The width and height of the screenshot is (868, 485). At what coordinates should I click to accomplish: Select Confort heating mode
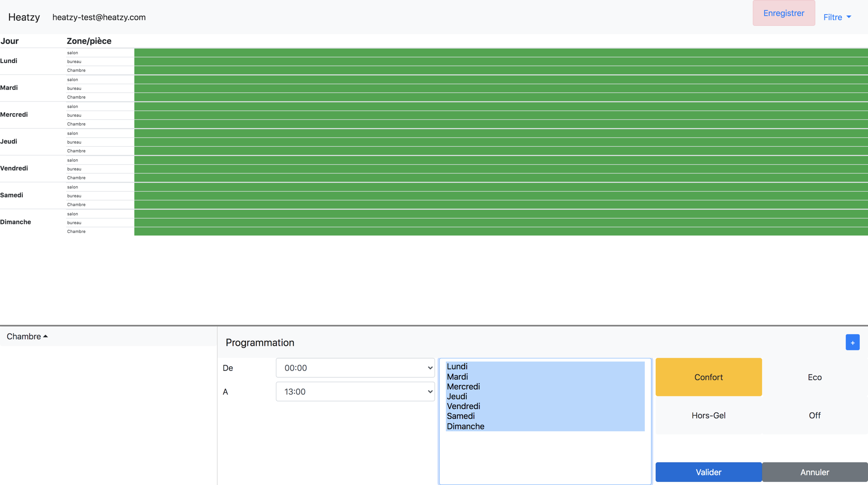click(x=708, y=377)
